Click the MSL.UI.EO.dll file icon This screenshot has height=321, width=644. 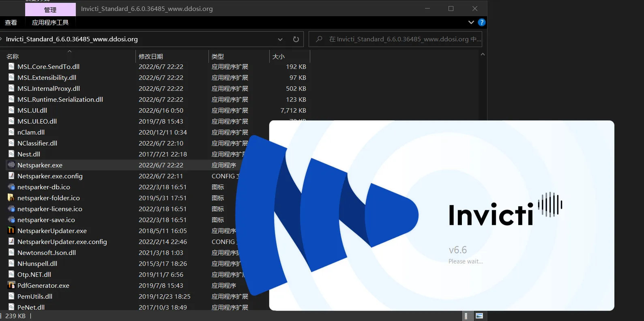click(x=11, y=121)
